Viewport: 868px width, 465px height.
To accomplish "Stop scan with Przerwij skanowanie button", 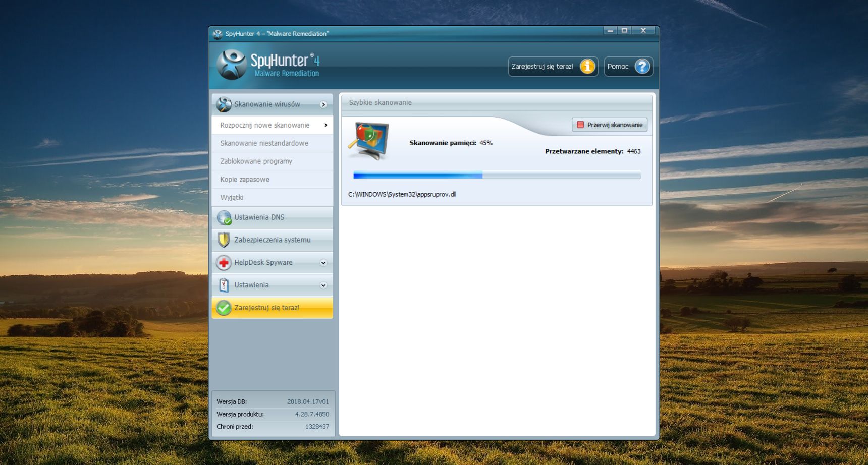I will (610, 125).
